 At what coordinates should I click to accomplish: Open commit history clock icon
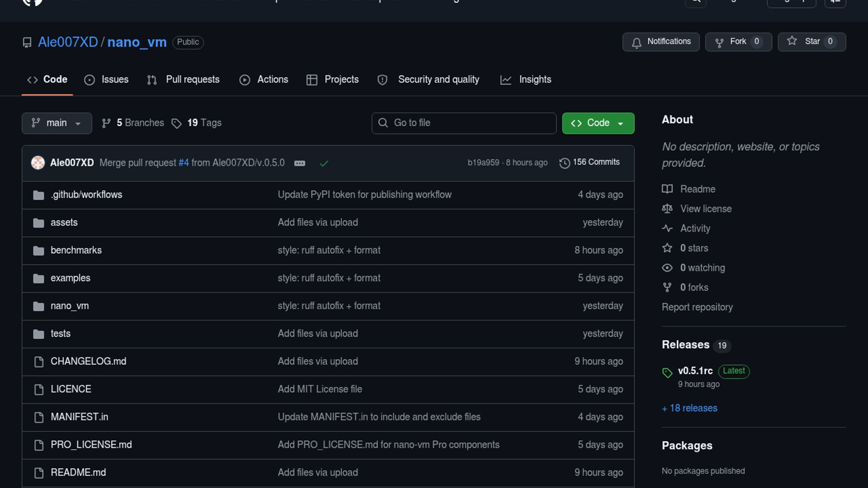click(564, 163)
